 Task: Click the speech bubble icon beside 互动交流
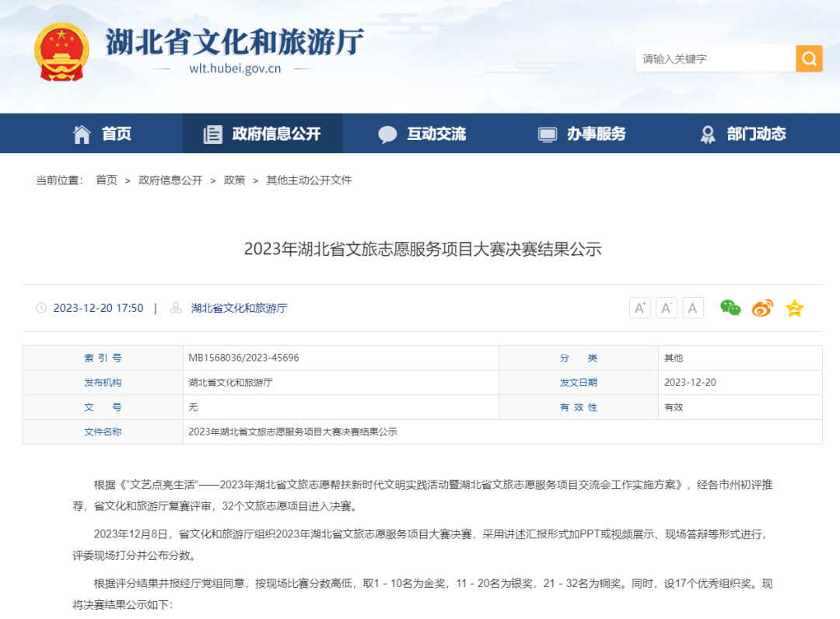click(x=387, y=133)
